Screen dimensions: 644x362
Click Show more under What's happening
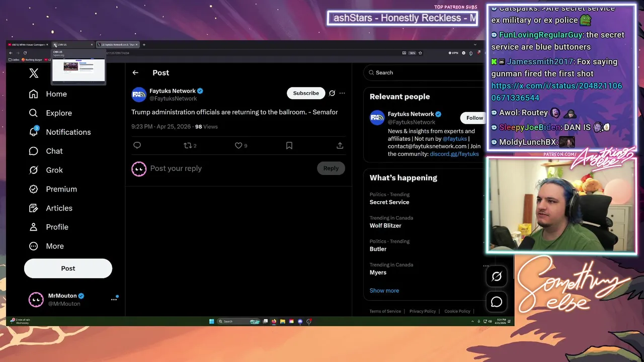tap(384, 291)
